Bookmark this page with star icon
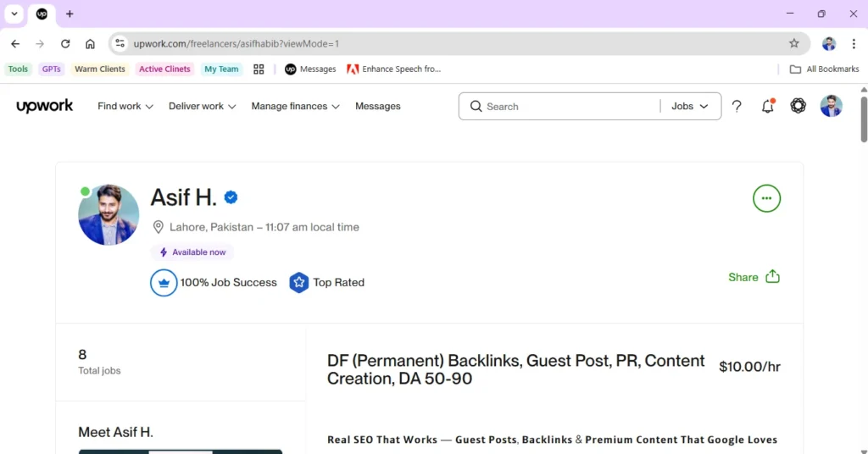The width and height of the screenshot is (868, 454). [794, 43]
